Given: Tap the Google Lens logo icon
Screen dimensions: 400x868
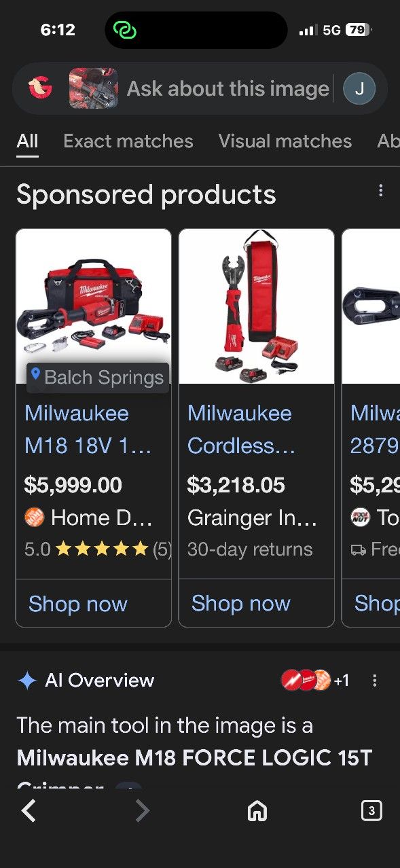Looking at the screenshot, I should coord(40,88).
